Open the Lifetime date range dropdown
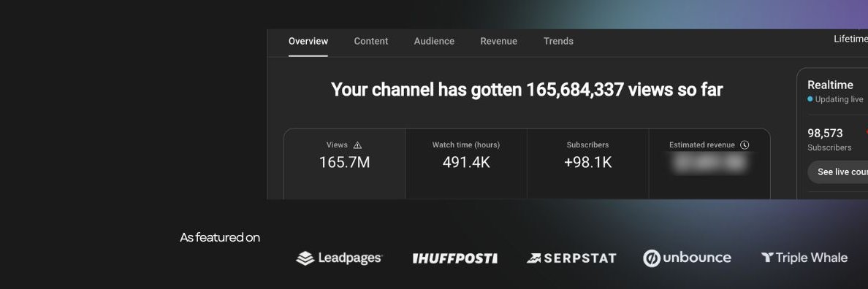Viewport: 868px width, 289px height. (851, 39)
